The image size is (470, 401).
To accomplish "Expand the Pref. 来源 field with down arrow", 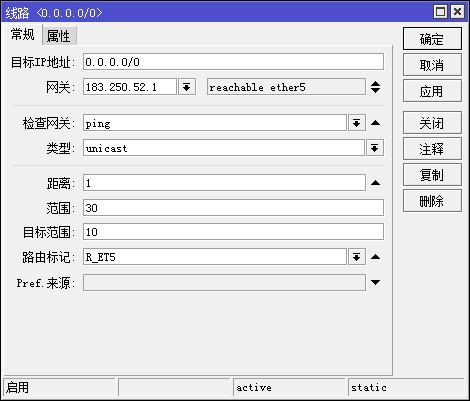I will click(x=376, y=282).
